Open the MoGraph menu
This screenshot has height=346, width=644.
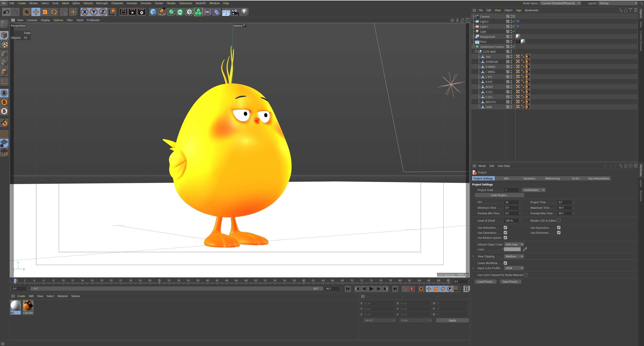(102, 3)
